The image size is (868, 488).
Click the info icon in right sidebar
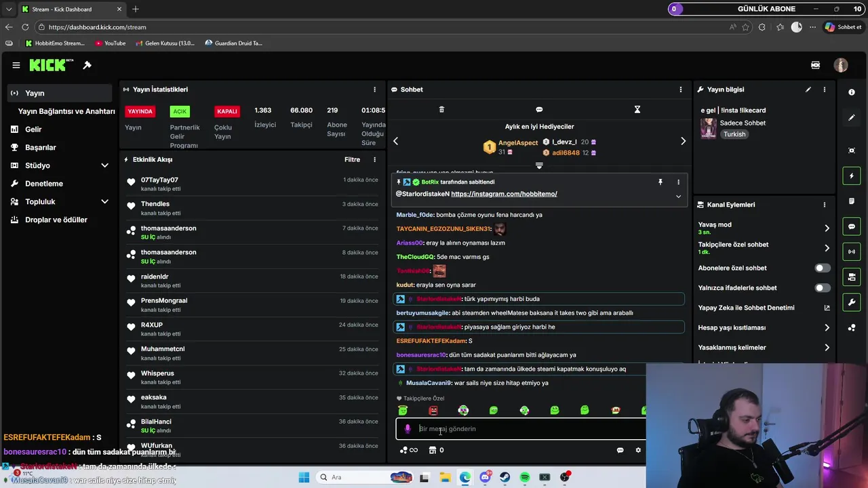[852, 92]
